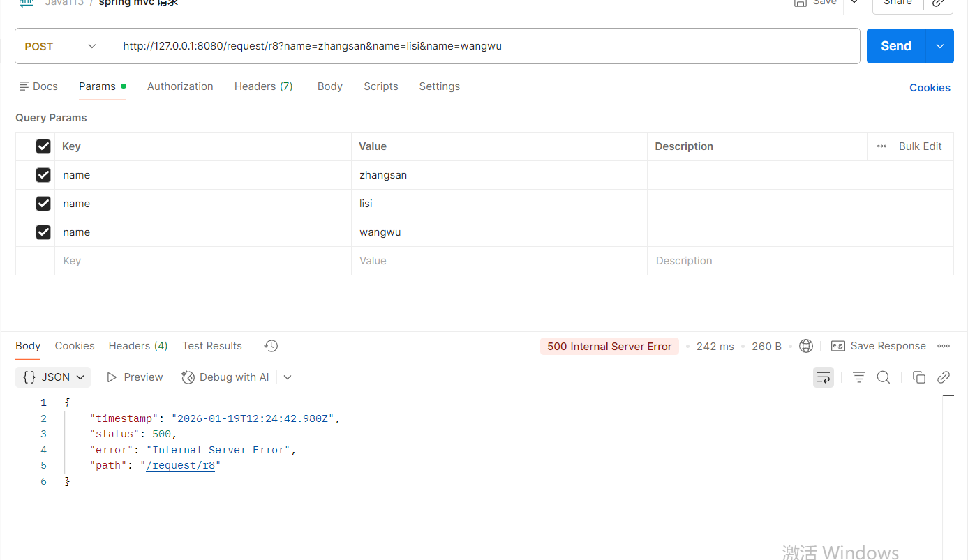Click the empty Key placeholder field
This screenshot has height=560, width=968.
(x=203, y=261)
